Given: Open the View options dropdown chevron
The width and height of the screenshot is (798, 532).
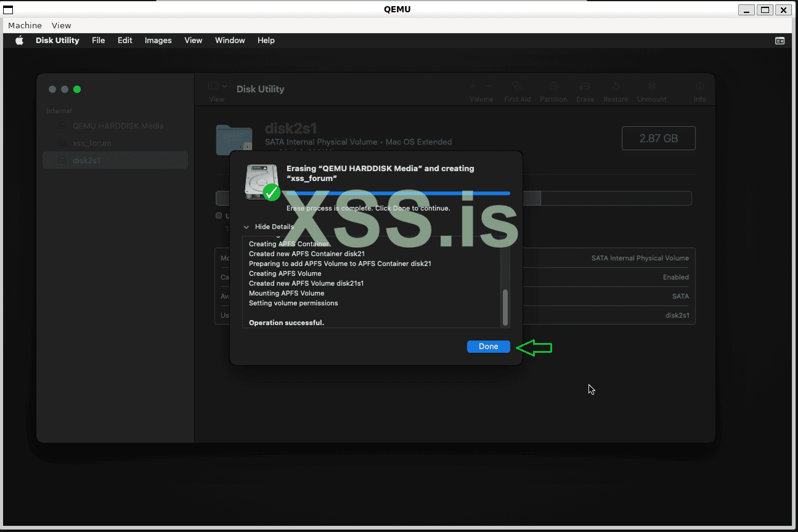Looking at the screenshot, I should [225, 86].
